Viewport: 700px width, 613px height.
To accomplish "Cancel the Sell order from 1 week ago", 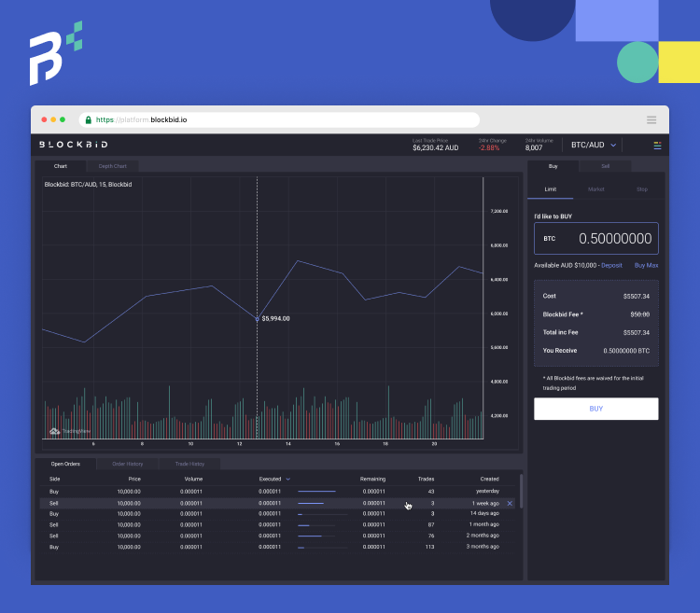I will tap(510, 503).
